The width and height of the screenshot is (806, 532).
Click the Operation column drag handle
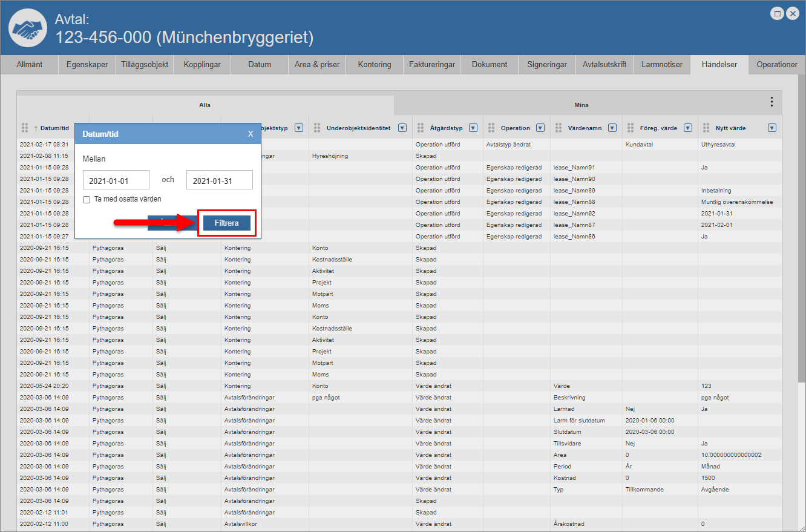pos(491,128)
